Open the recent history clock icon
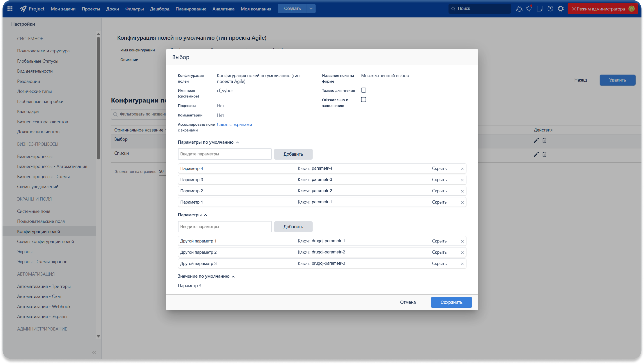 pyautogui.click(x=550, y=9)
